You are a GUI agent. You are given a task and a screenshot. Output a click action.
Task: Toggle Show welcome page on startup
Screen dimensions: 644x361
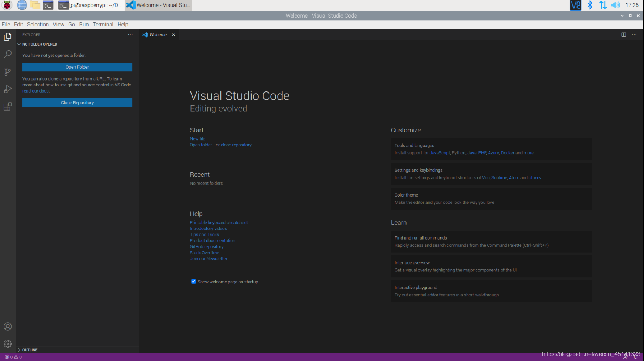193,282
